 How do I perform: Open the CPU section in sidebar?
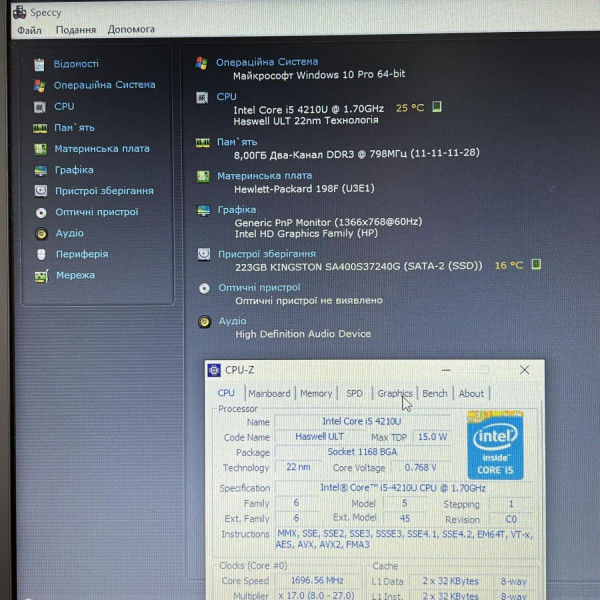coord(64,106)
